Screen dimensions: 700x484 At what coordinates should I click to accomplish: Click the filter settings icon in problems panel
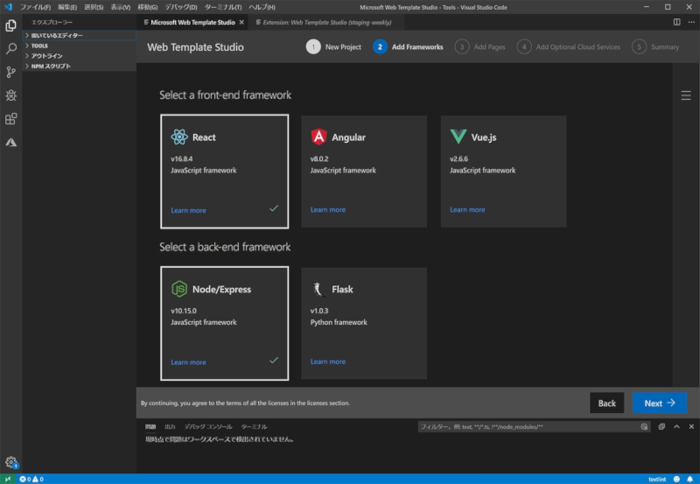644,427
